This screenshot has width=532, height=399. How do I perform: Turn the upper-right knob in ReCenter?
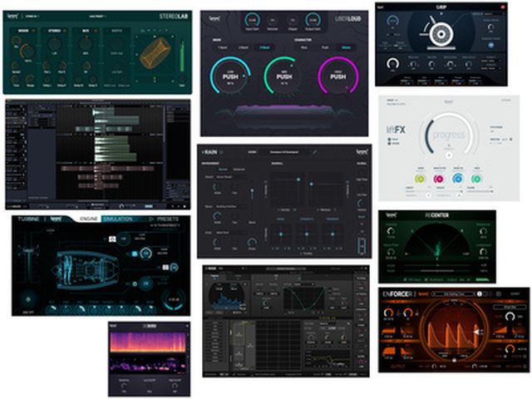(483, 231)
